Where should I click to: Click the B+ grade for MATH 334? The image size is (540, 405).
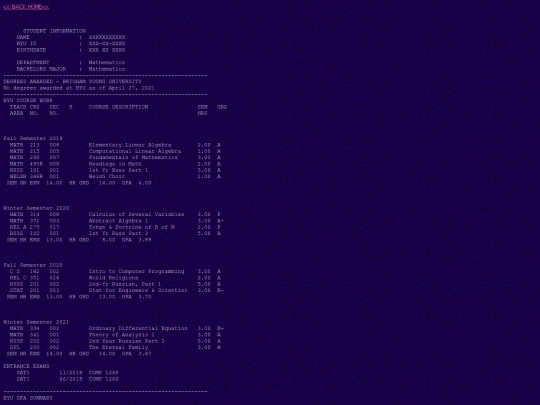(x=220, y=328)
